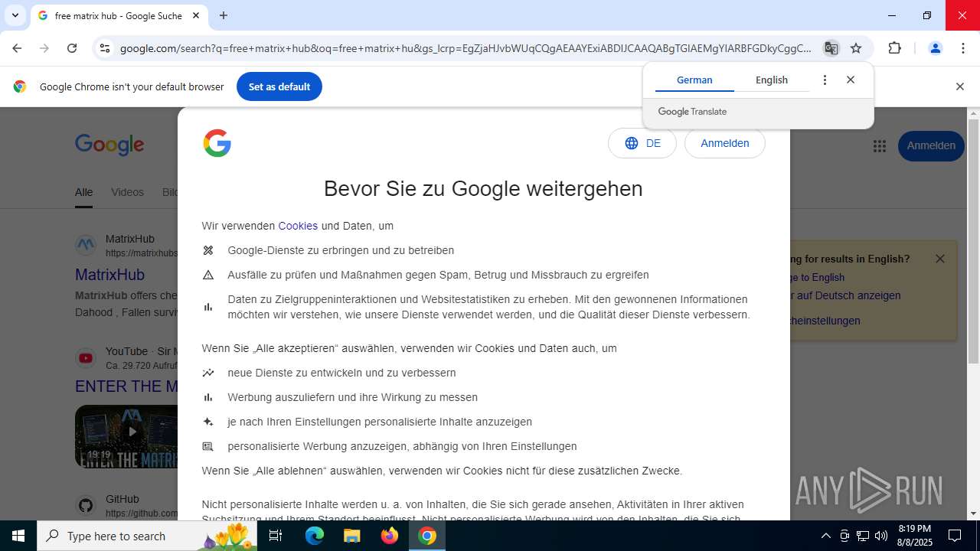This screenshot has height=551, width=980.
Task: Play the YouTube video thumbnail
Action: (126, 435)
